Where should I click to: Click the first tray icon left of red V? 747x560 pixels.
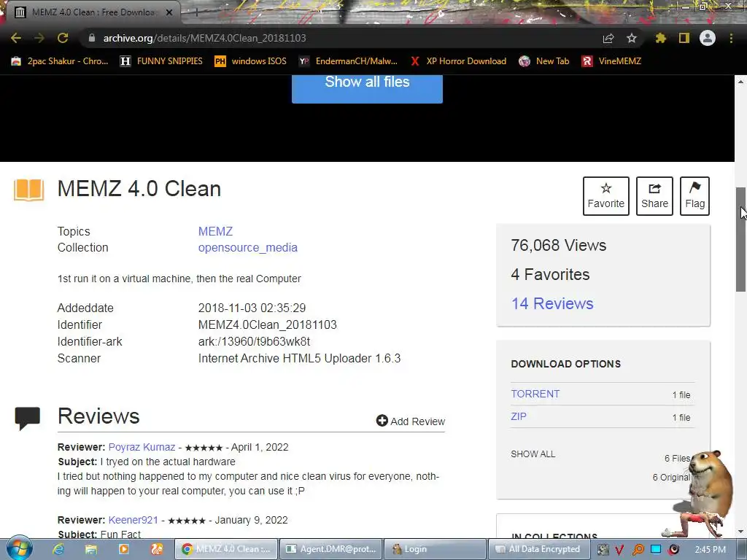click(603, 550)
